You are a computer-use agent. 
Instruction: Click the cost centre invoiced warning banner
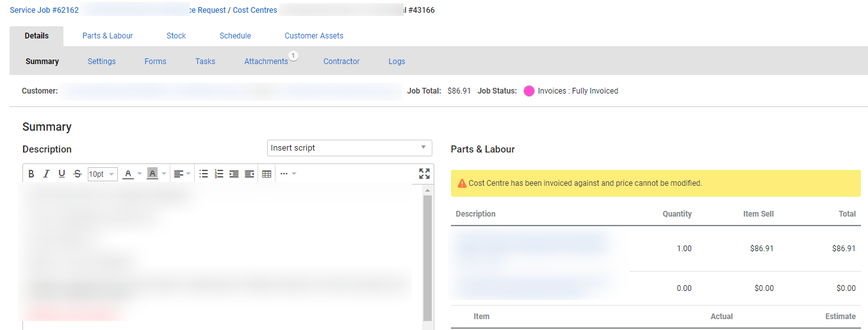pos(656,183)
